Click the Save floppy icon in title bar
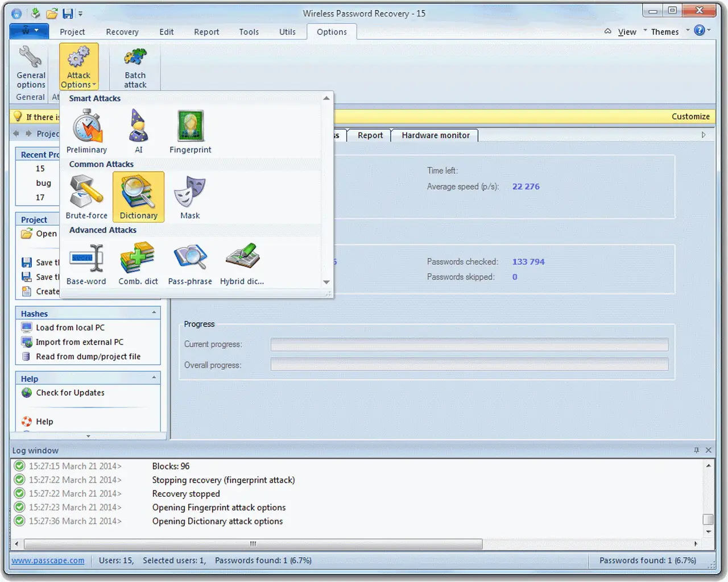 68,13
